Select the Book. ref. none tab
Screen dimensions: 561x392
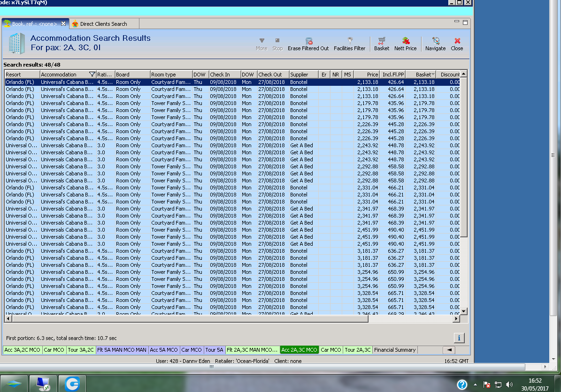pyautogui.click(x=34, y=24)
